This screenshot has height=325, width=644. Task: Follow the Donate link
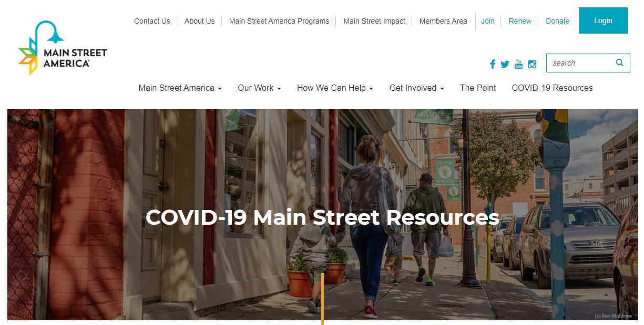click(557, 21)
